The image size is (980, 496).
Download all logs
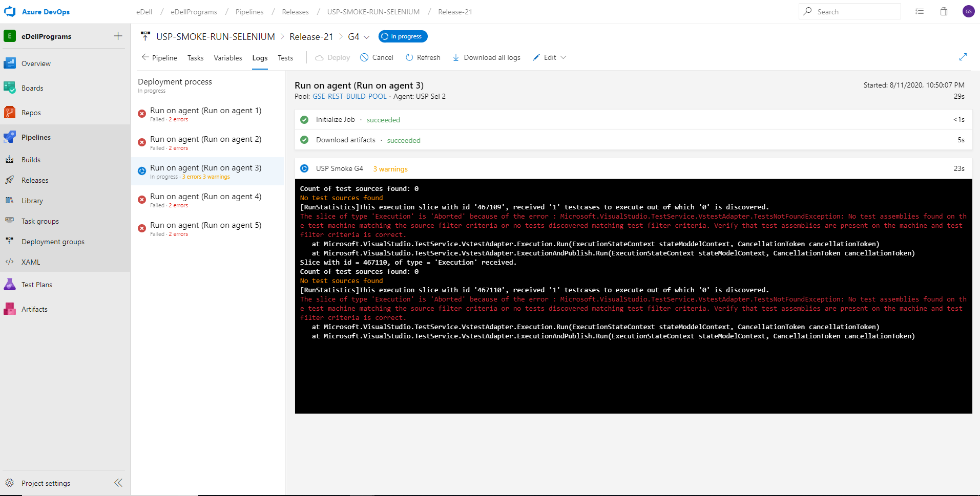pos(486,57)
